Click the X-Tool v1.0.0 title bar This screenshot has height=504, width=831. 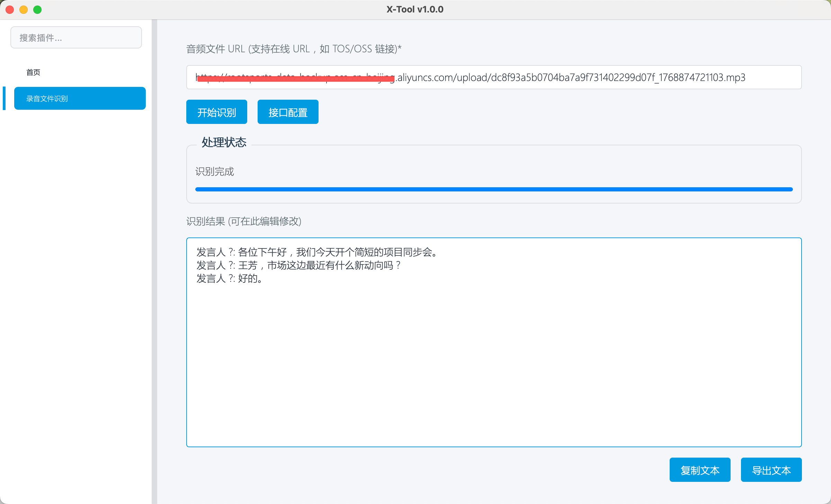pyautogui.click(x=415, y=9)
